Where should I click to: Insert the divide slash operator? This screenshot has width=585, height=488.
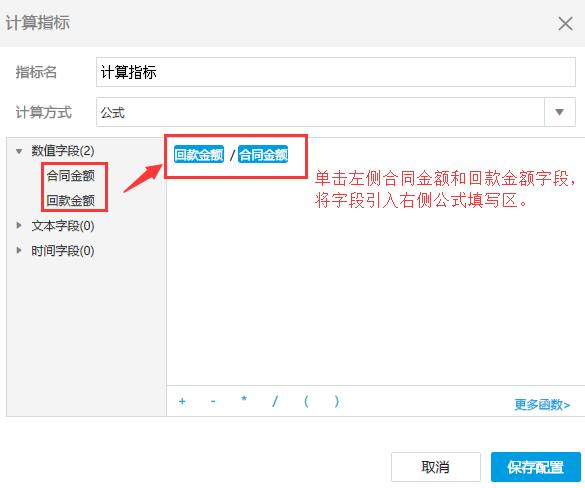[x=275, y=401]
